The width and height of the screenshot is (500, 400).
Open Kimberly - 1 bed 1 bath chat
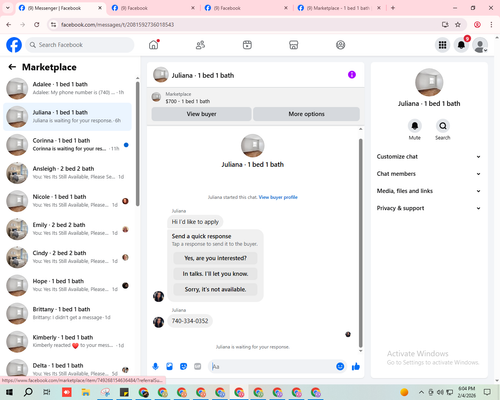click(x=67, y=341)
